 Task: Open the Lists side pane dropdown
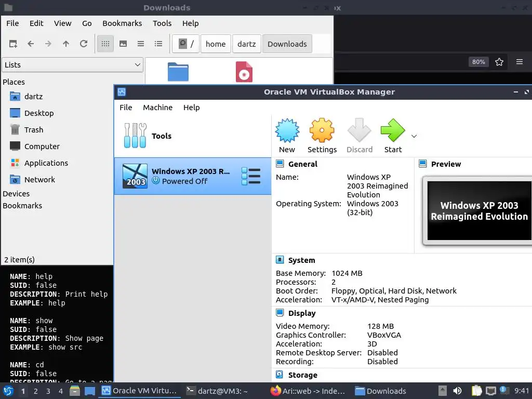73,65
